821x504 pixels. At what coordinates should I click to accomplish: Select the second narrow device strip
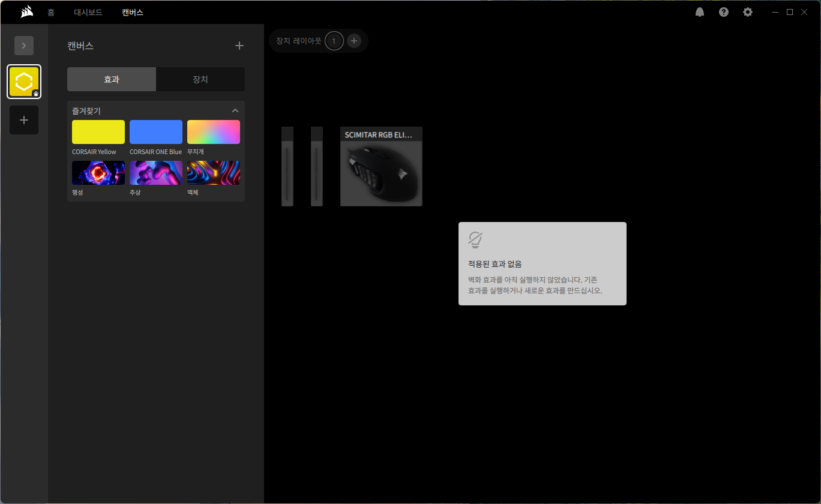[317, 166]
